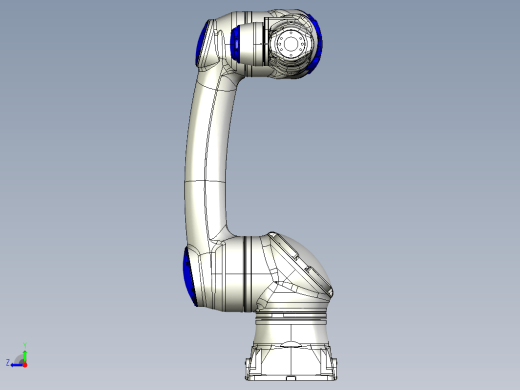
Task: Select the round wrist tool flange
Action: 291,44
